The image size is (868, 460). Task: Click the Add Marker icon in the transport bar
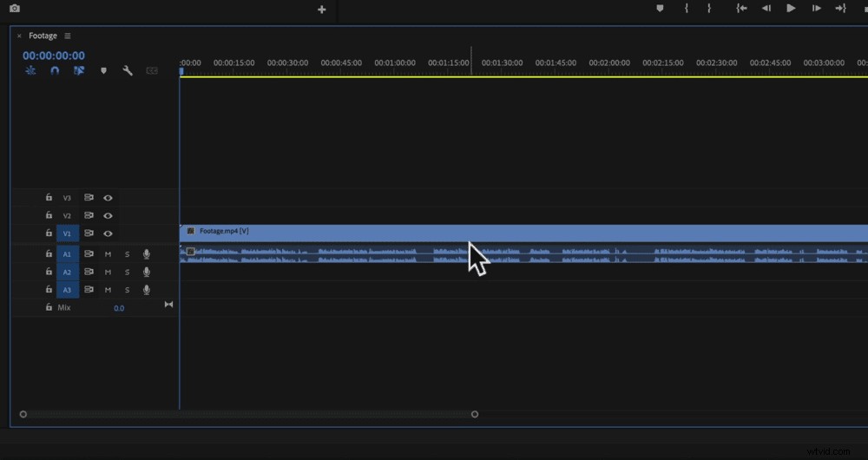click(660, 9)
